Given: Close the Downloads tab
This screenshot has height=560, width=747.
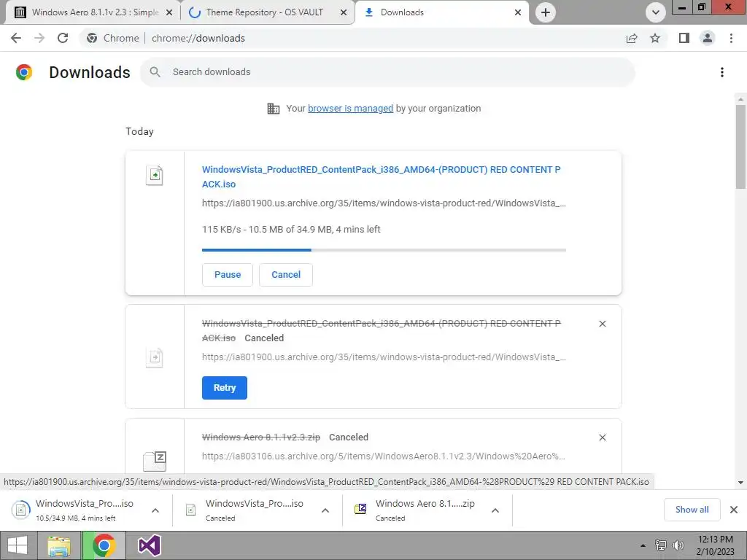Looking at the screenshot, I should [518, 12].
